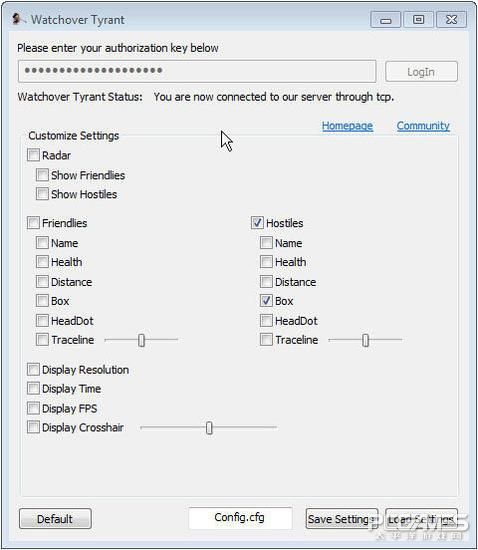Check Health under Friendlies

pyautogui.click(x=42, y=262)
